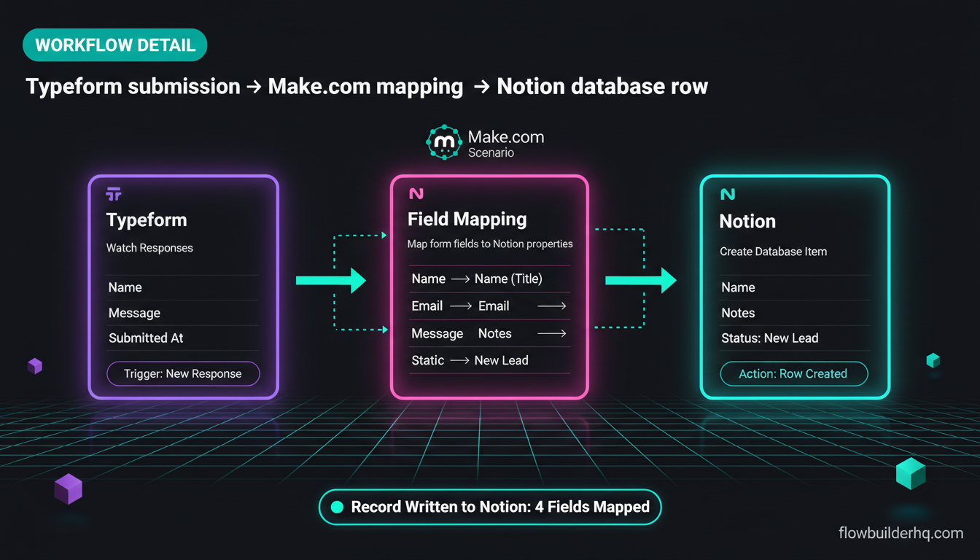This screenshot has height=560, width=980.
Task: Click the Make.com Scenario label
Action: (x=506, y=144)
